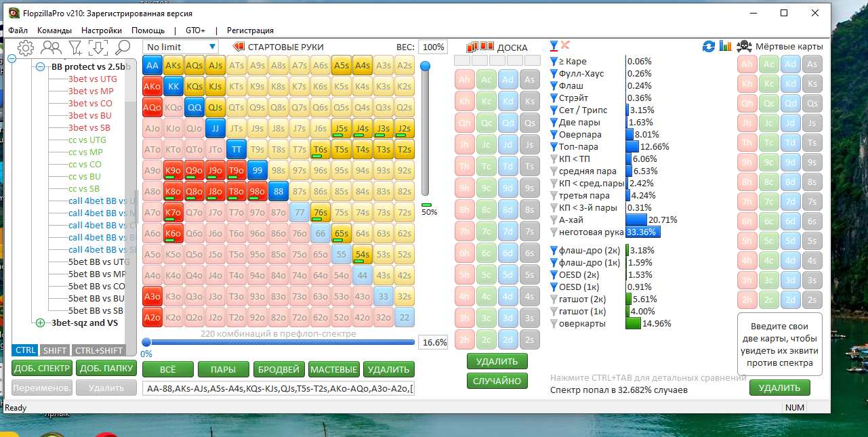Toggle the Стрэйт filter funnel
868x437 pixels.
[554, 98]
